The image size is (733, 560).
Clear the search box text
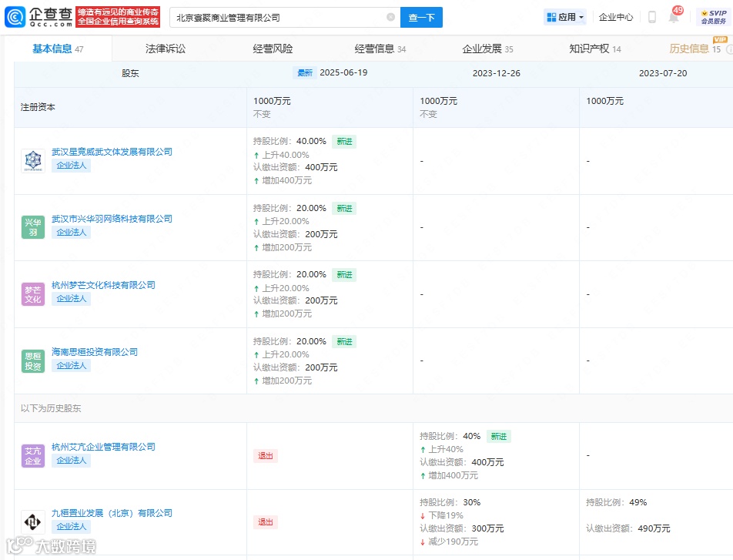(391, 17)
